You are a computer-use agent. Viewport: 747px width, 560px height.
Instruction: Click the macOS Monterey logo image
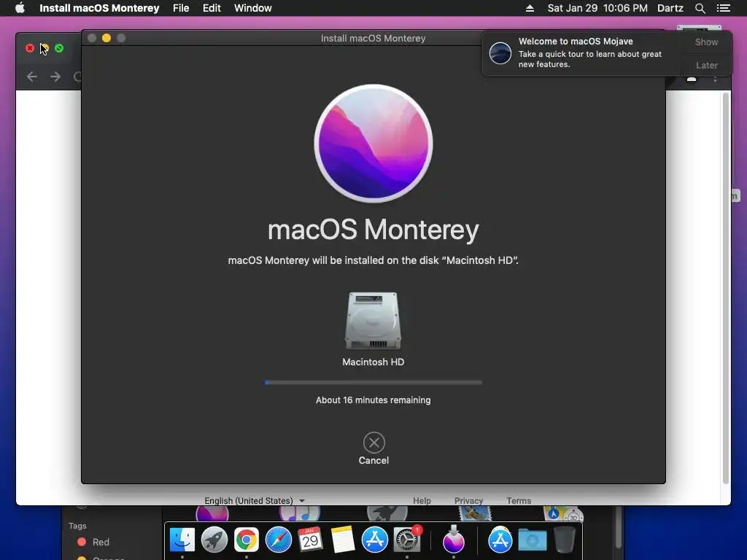pos(373,144)
